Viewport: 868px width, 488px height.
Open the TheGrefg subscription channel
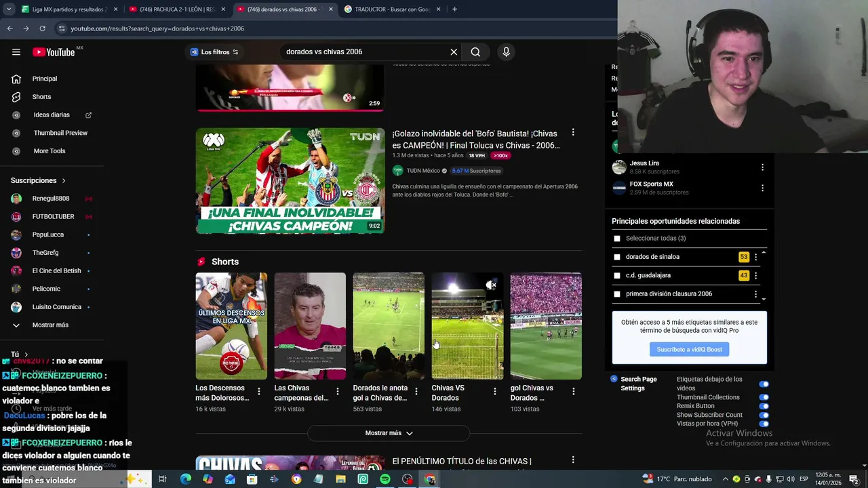(x=45, y=253)
